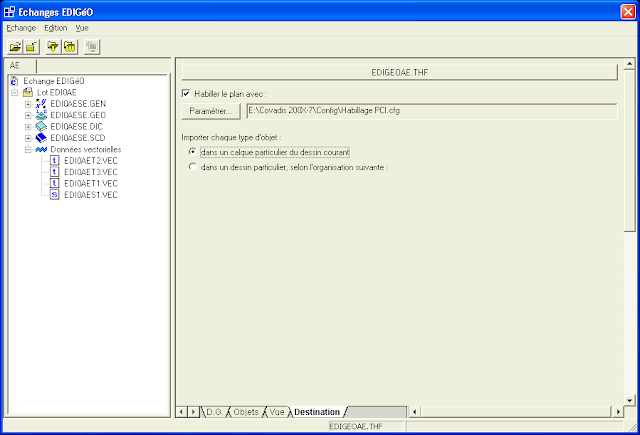Click the vertical scrollbar thumb
Image resolution: width=640 pixels, height=435 pixels.
pyautogui.click(x=629, y=150)
